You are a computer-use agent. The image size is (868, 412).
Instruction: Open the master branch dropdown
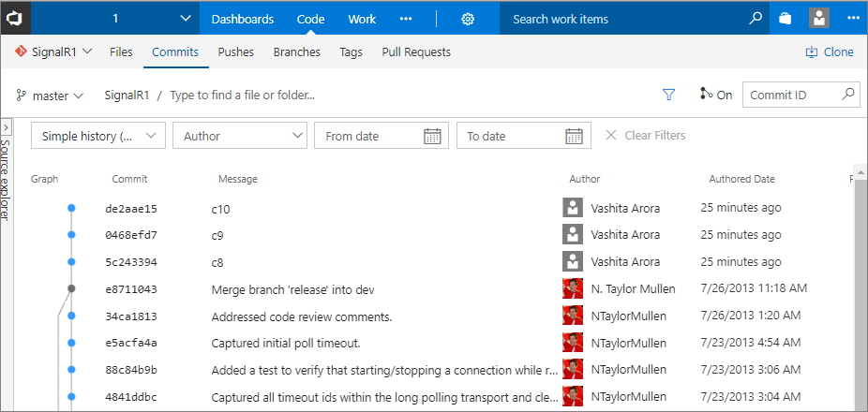(x=51, y=95)
